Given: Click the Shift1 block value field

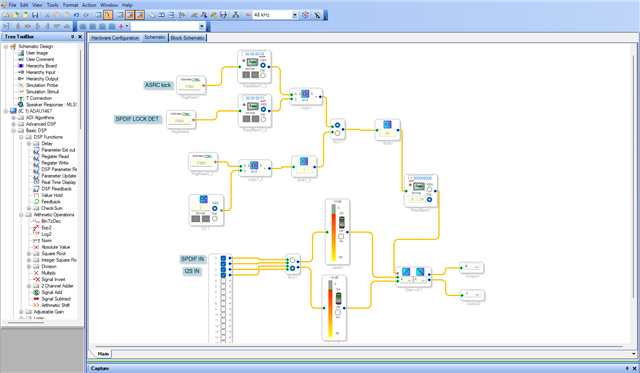Looking at the screenshot, I should (x=387, y=133).
